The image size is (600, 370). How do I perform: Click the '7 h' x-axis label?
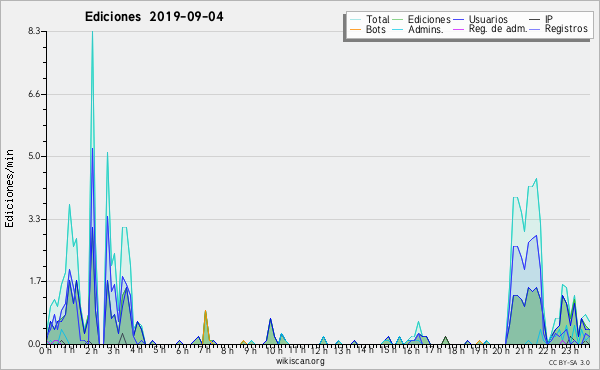pyautogui.click(x=204, y=350)
